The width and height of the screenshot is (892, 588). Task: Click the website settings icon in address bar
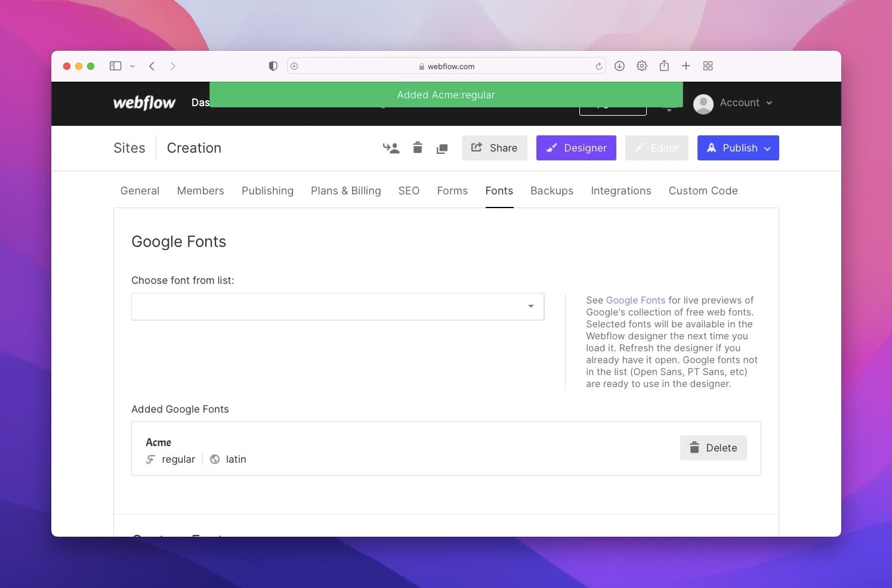coord(294,66)
